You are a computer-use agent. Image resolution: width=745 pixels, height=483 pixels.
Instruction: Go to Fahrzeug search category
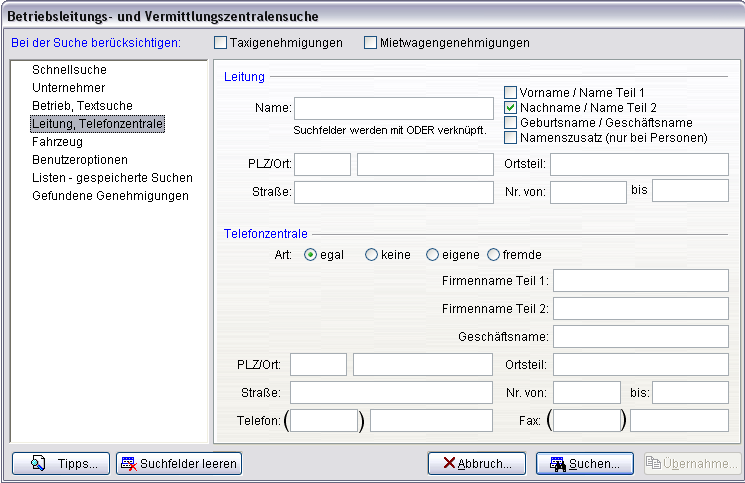[x=58, y=142]
